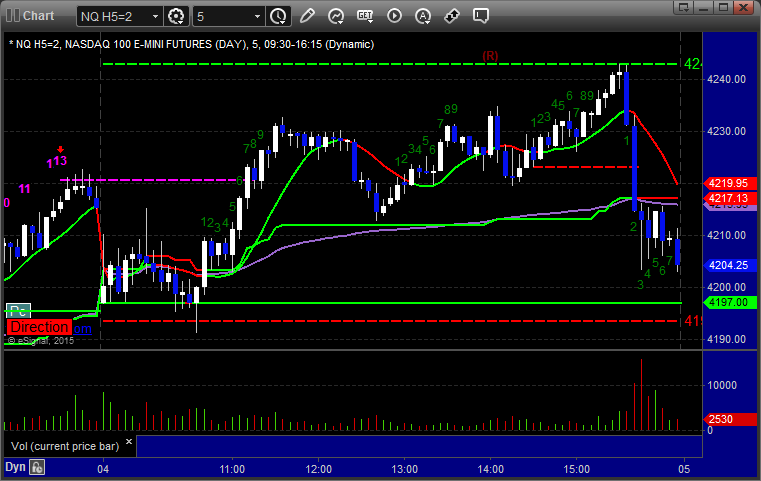Screen dimensions: 761x481
Task: Expand the NQ H5=2 symbol dropdown
Action: 155,17
